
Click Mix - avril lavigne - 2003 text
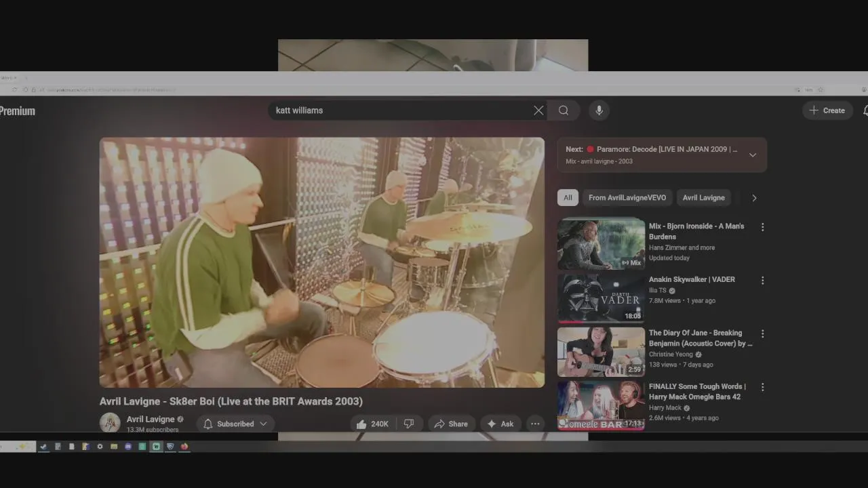click(599, 161)
